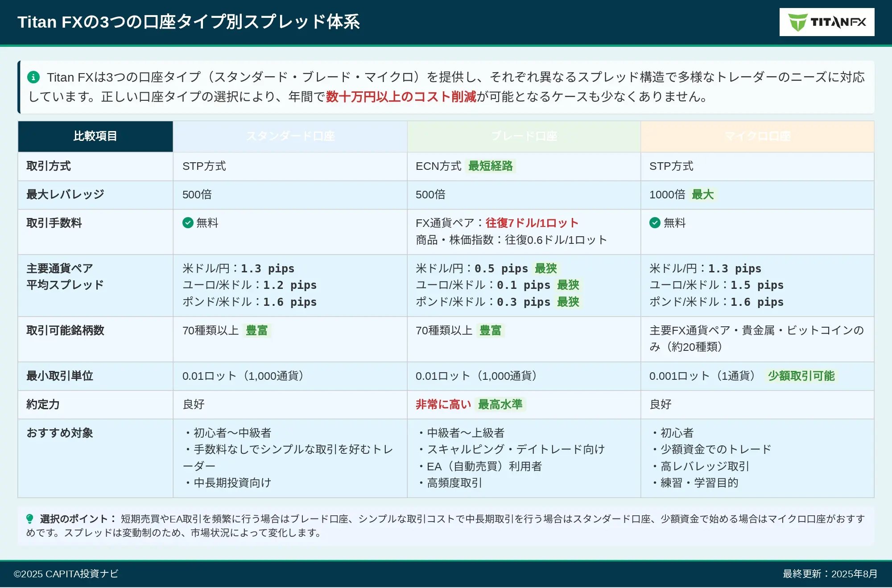Click the Titan FX logo
The image size is (892, 588).
coord(827,22)
